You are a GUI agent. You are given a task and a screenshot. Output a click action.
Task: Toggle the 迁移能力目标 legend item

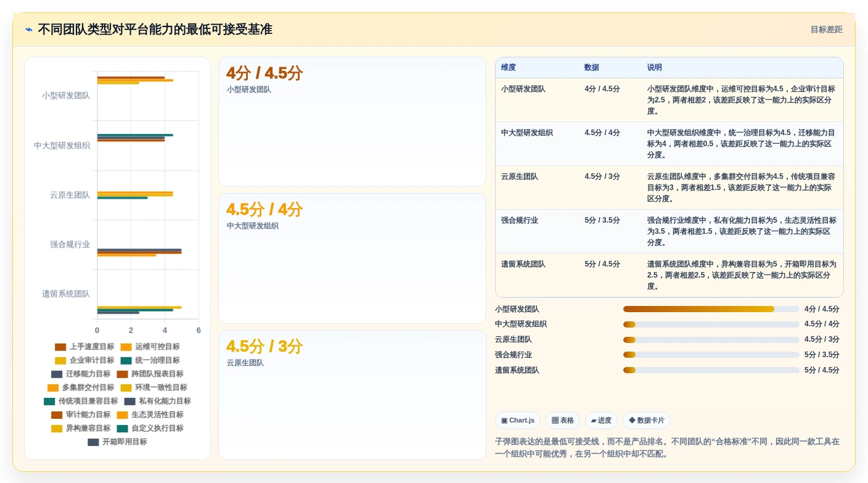click(x=81, y=374)
